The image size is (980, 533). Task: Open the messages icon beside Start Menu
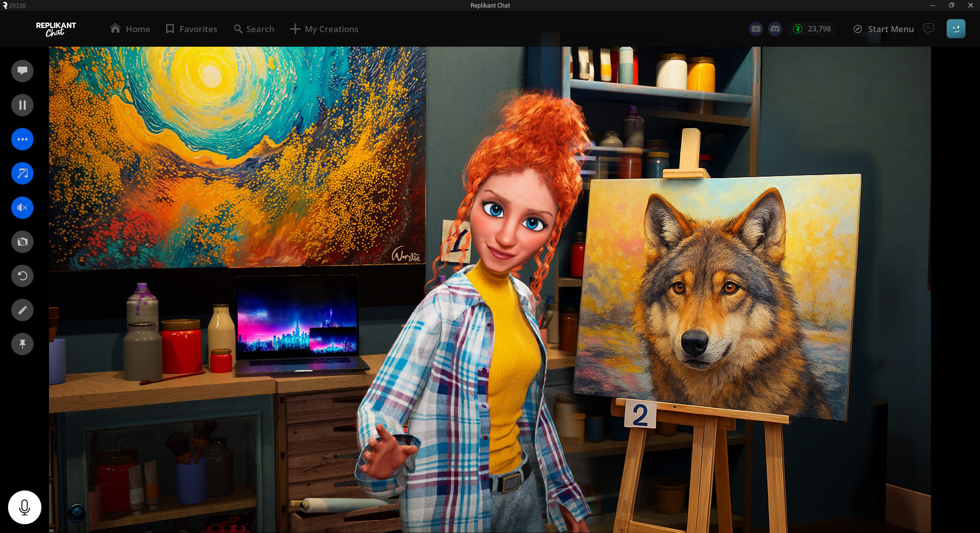[928, 29]
